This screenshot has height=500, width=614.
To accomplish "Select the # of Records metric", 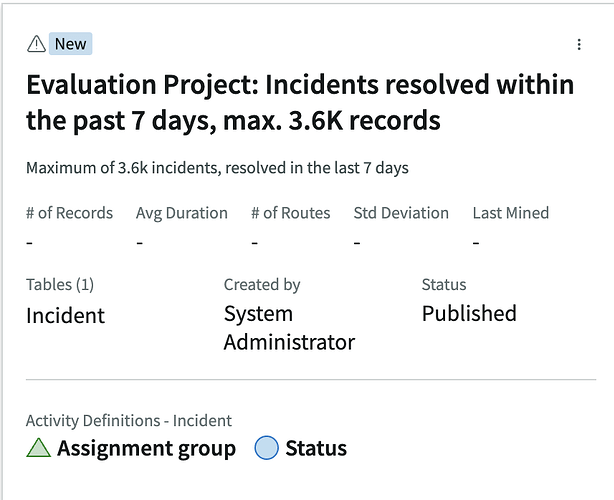I will (69, 213).
